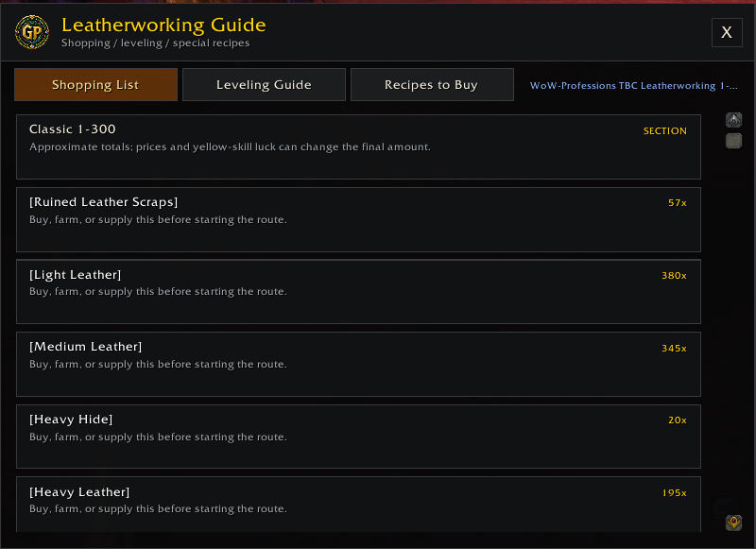
Task: Click the scroll up arrow button
Action: tap(733, 120)
